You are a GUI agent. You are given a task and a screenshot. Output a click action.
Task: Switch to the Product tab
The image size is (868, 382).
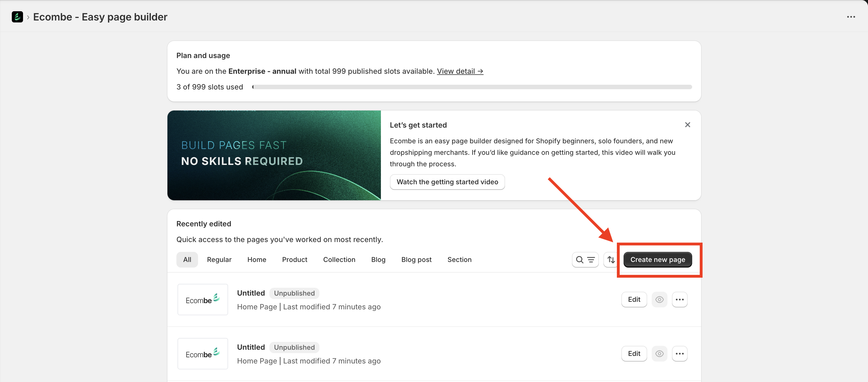tap(294, 259)
